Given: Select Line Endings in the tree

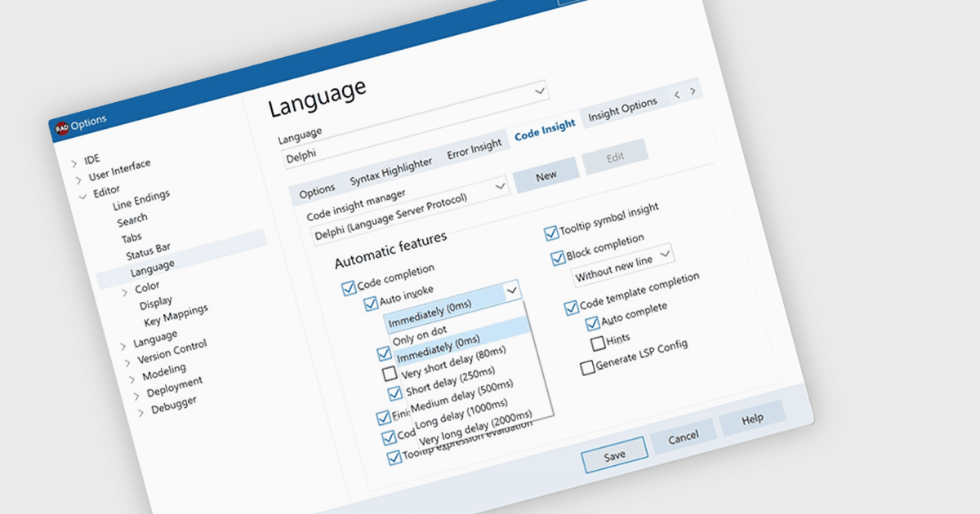Looking at the screenshot, I should [x=141, y=201].
